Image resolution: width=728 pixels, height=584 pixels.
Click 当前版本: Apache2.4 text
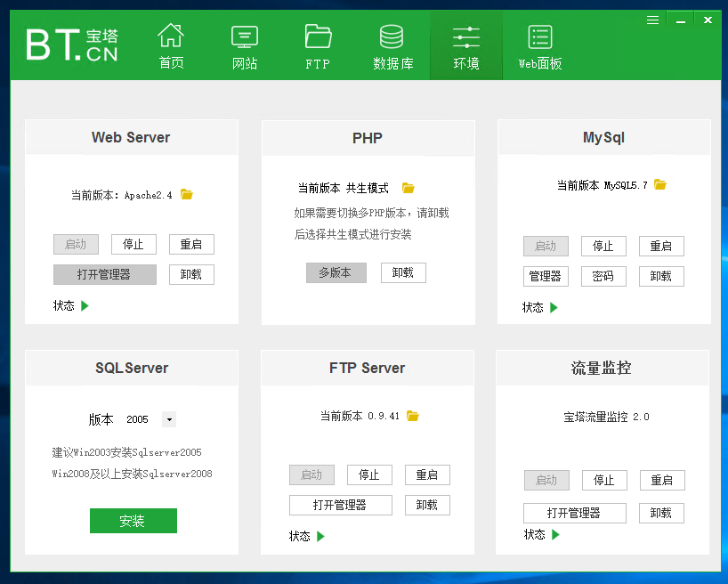coord(121,195)
